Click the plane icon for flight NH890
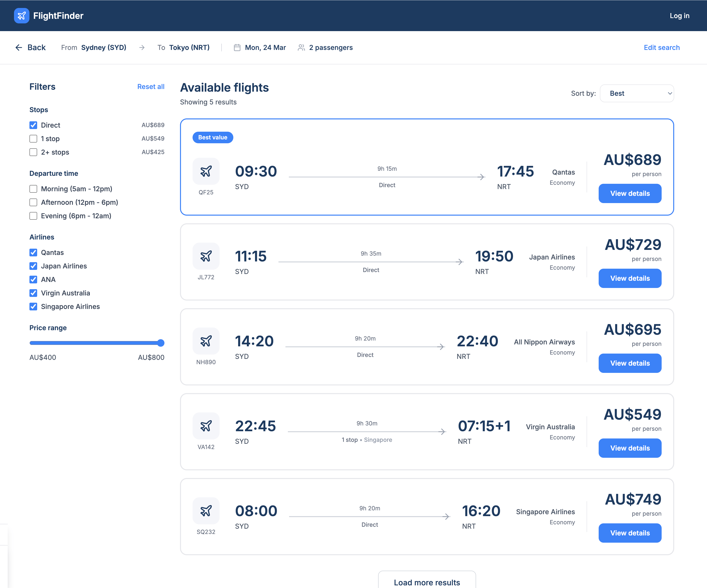This screenshot has height=588, width=707. pos(206,341)
